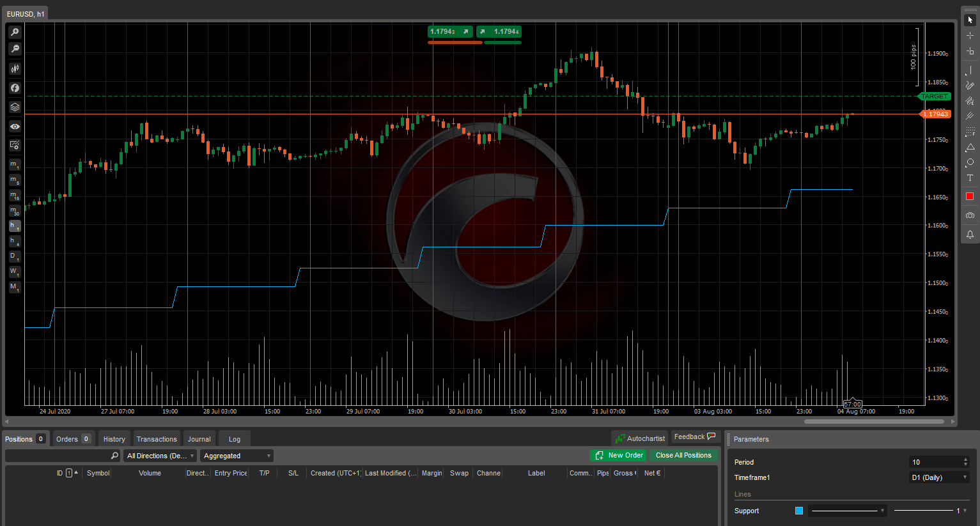Click Close All Positions button
The image size is (980, 526).
pyautogui.click(x=683, y=455)
